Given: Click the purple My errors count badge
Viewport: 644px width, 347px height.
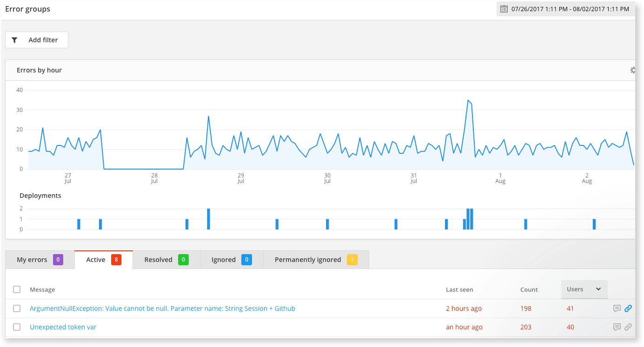Looking at the screenshot, I should [58, 260].
